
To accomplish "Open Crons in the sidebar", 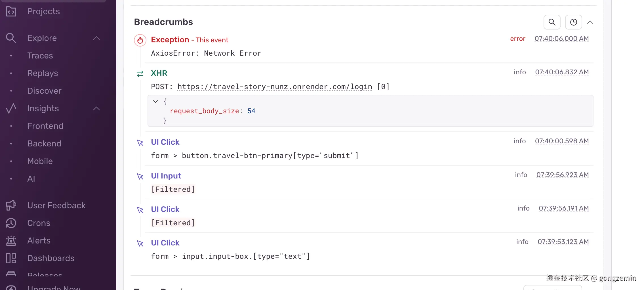I will (x=39, y=223).
